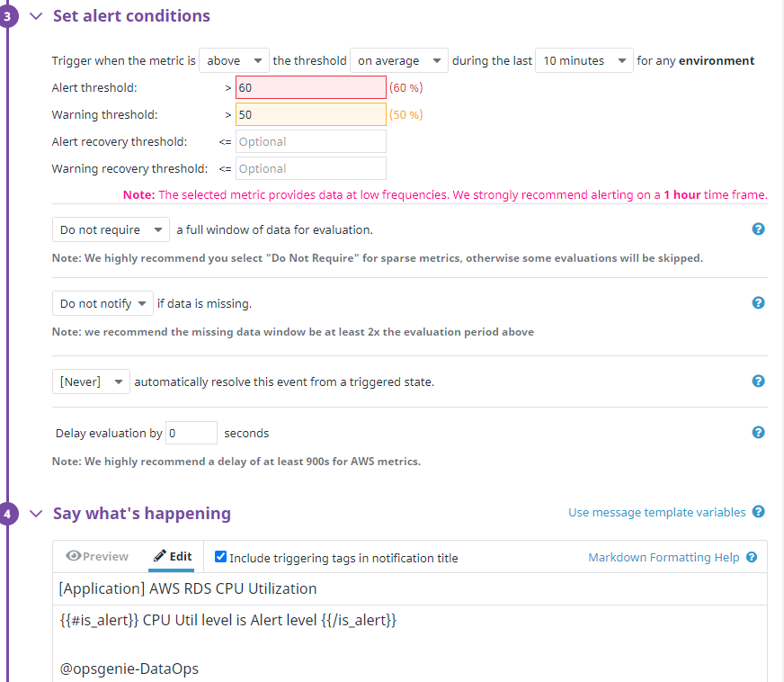The width and height of the screenshot is (784, 682).
Task: Click help icon after Markdown Formatting Help
Action: pos(752,558)
